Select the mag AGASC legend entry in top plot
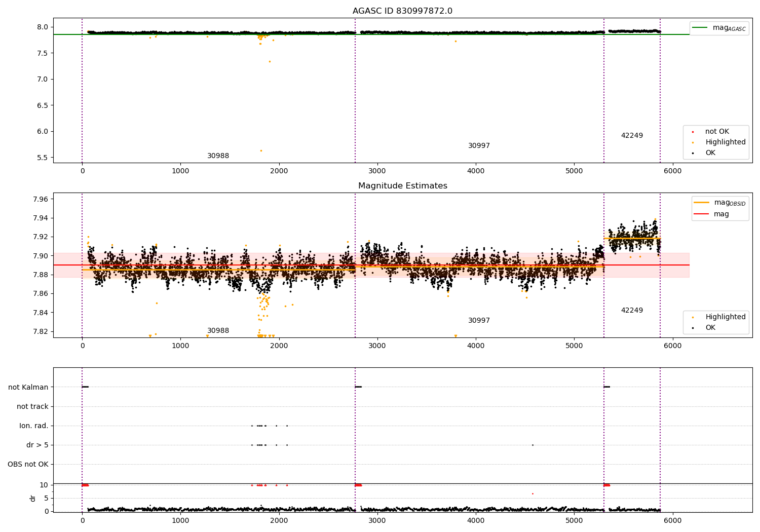 pyautogui.click(x=719, y=28)
